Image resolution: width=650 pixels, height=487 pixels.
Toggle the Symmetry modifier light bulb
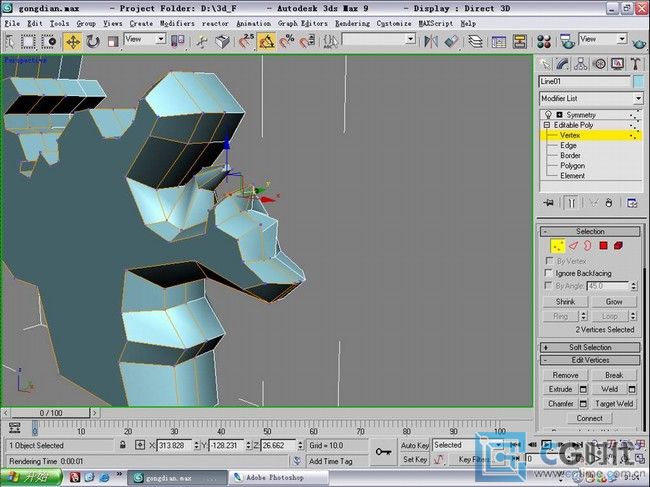tap(548, 114)
